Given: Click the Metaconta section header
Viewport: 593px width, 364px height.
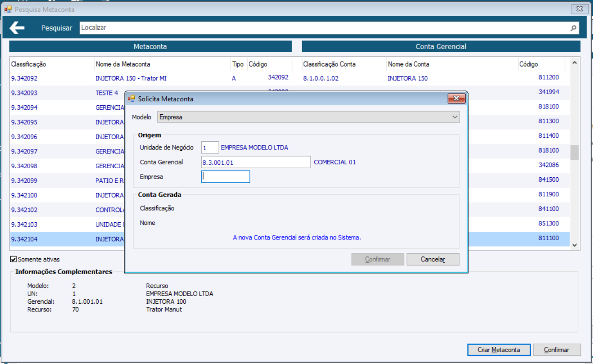Looking at the screenshot, I should pos(150,46).
